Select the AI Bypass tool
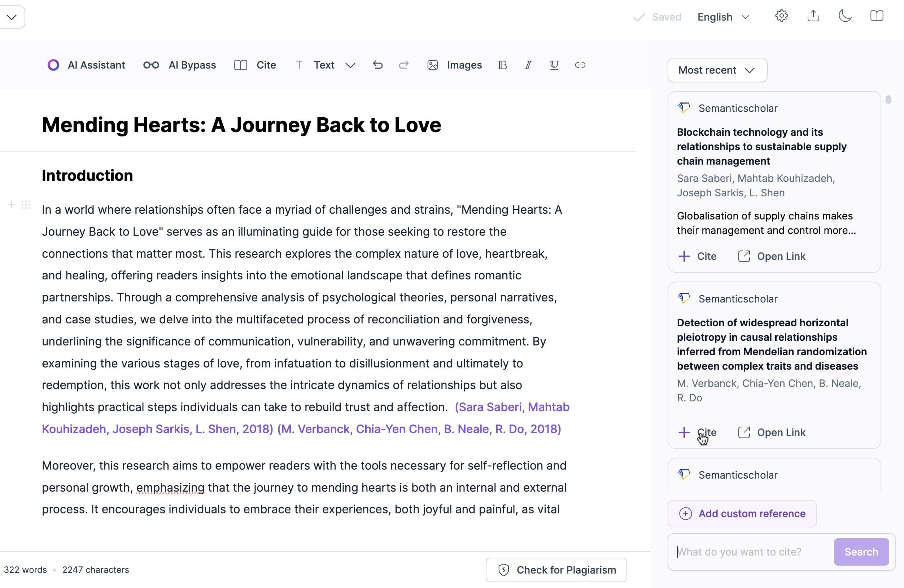 (180, 65)
